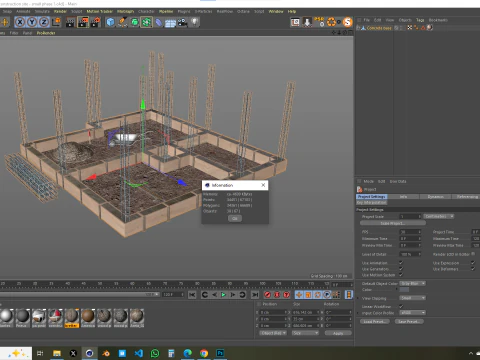Click OK in the Information dialog
The width and height of the screenshot is (480, 360).
coord(235,218)
